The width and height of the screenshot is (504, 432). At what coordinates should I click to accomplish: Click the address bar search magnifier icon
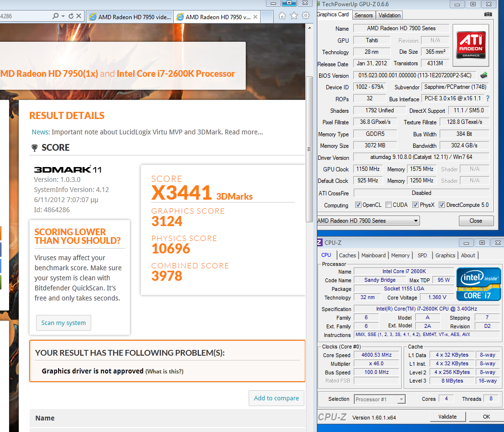click(x=56, y=16)
